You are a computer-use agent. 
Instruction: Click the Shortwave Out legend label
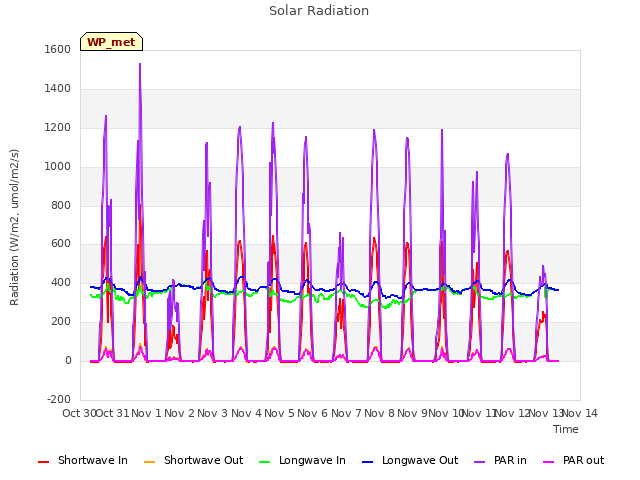point(203,460)
